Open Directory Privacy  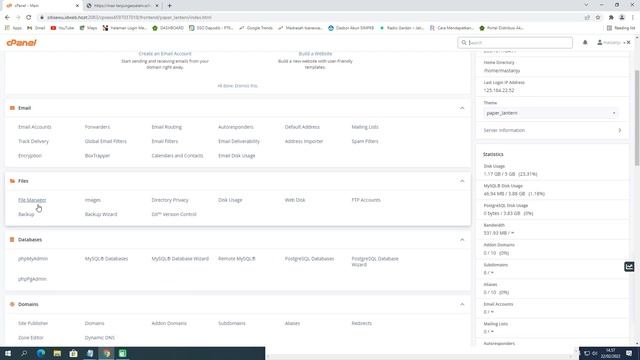pos(170,200)
